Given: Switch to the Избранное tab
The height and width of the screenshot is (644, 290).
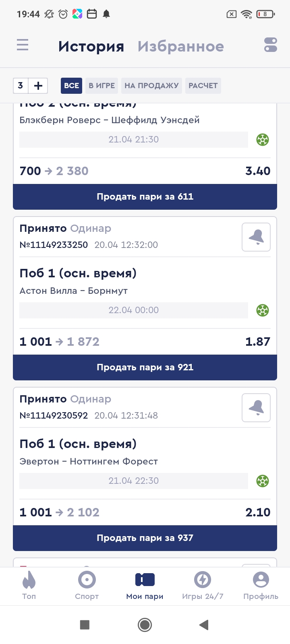Looking at the screenshot, I should pos(180,46).
